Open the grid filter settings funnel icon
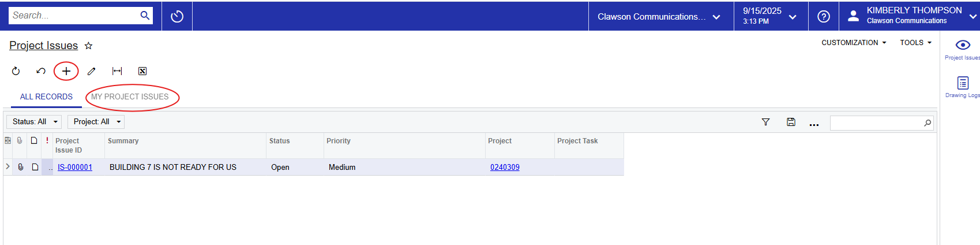The width and height of the screenshot is (980, 245). pos(765,122)
